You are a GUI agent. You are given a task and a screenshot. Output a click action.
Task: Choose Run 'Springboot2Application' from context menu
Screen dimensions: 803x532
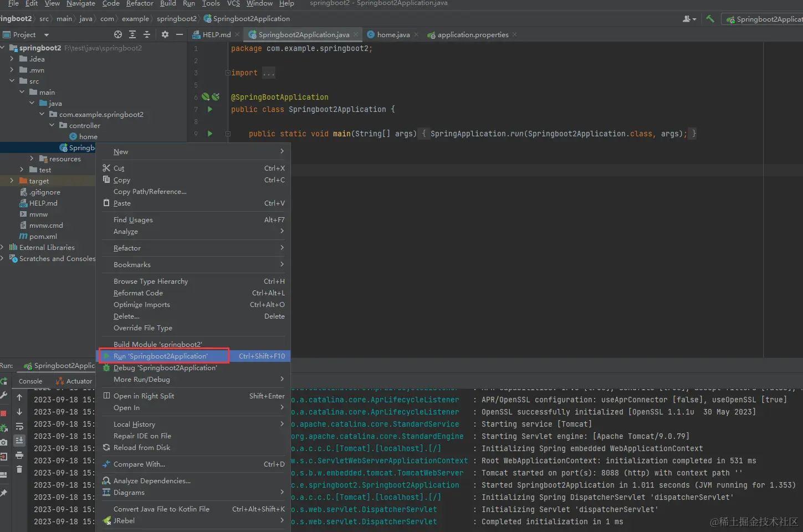[x=161, y=356]
